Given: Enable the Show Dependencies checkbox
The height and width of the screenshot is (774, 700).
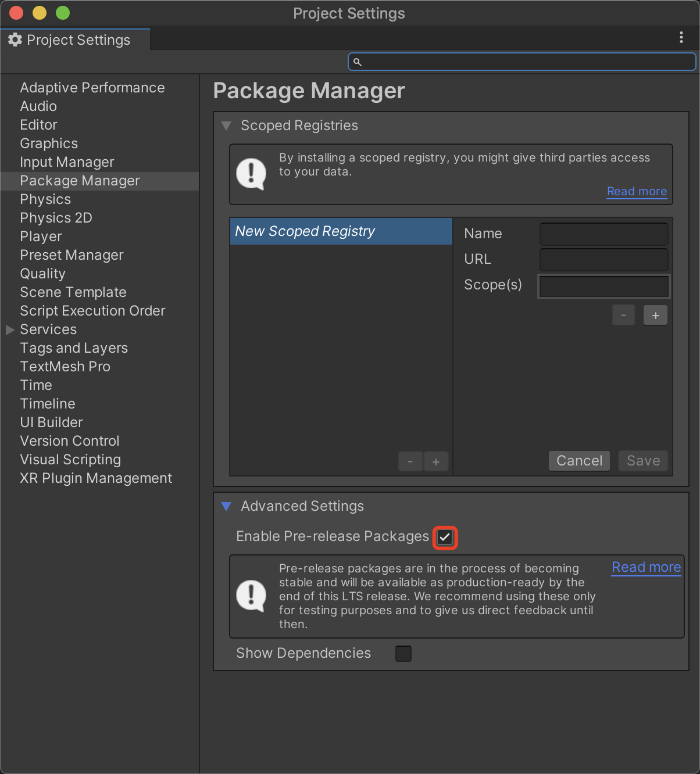Looking at the screenshot, I should click(x=403, y=654).
